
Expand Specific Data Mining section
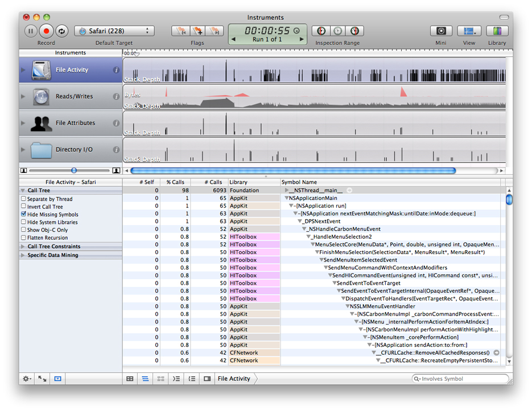(23, 255)
